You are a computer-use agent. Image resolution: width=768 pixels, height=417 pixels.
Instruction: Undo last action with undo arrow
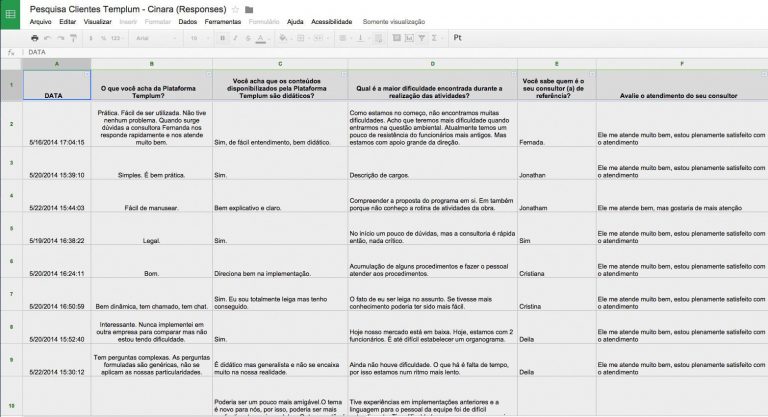point(48,38)
